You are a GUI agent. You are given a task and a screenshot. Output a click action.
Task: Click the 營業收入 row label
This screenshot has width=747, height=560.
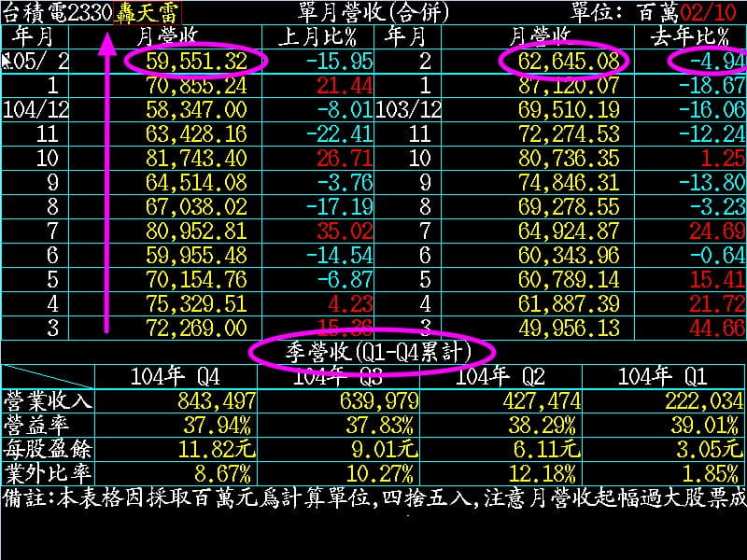click(x=48, y=400)
